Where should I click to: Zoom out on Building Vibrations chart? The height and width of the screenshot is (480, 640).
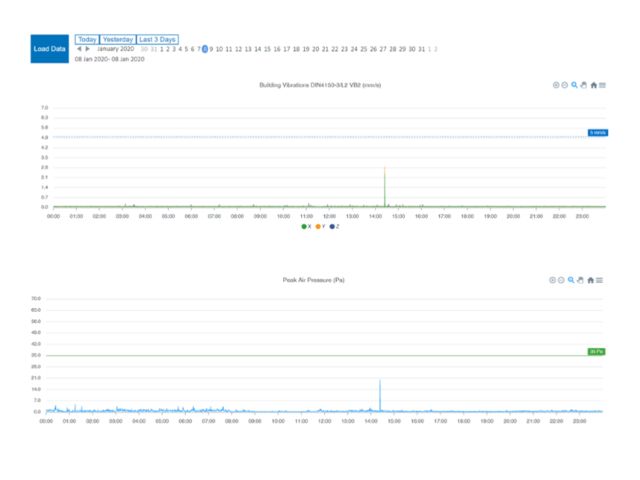tap(565, 85)
